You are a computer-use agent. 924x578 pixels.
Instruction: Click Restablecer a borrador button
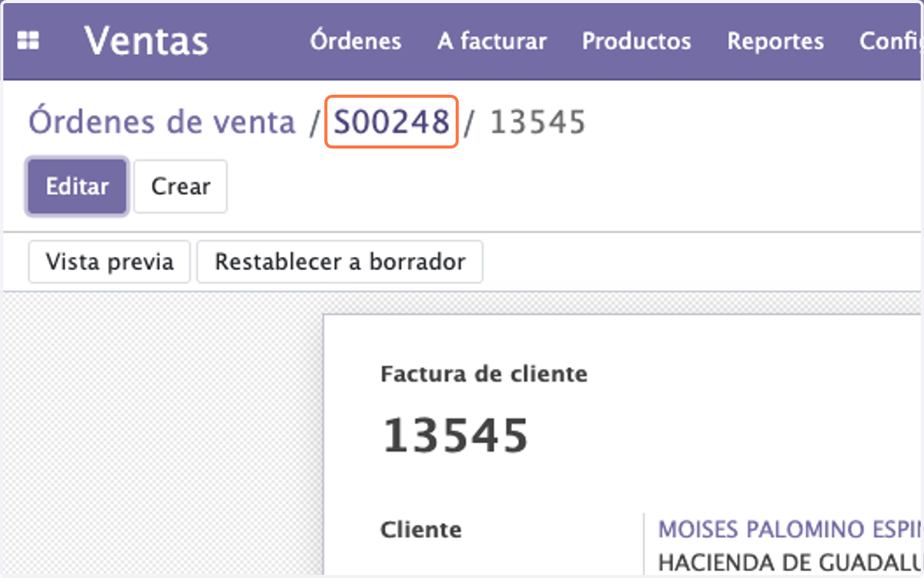pyautogui.click(x=340, y=262)
